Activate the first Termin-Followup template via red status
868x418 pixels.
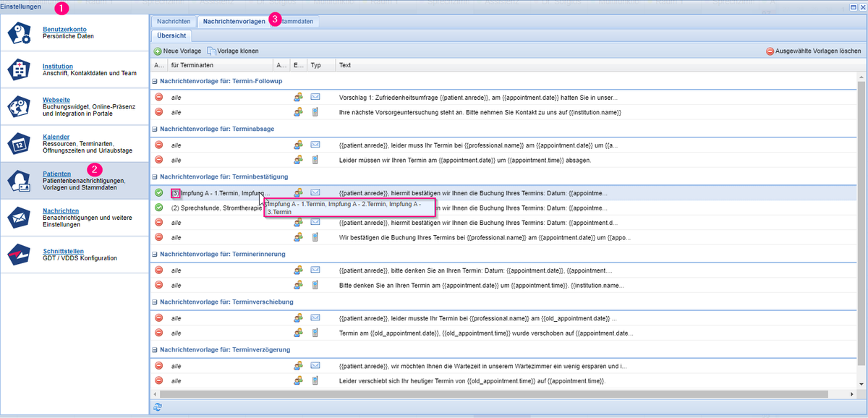tap(158, 97)
